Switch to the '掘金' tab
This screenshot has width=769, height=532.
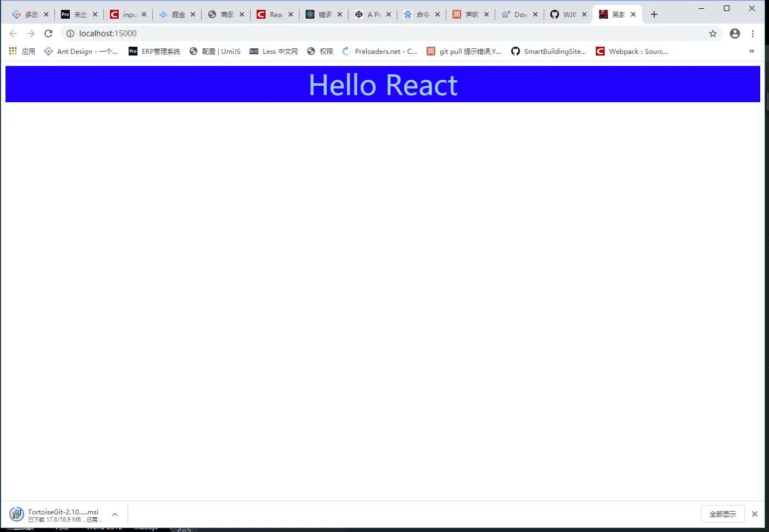(177, 15)
